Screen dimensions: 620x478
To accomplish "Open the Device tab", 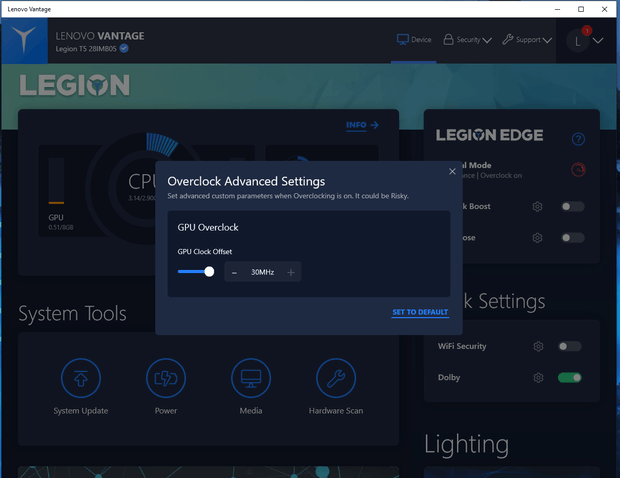I will click(x=414, y=40).
